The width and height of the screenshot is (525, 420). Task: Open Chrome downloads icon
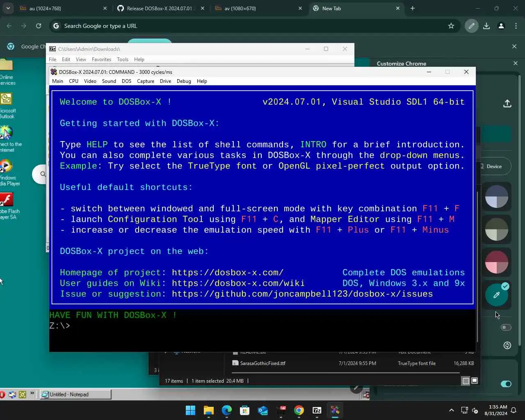point(486,26)
